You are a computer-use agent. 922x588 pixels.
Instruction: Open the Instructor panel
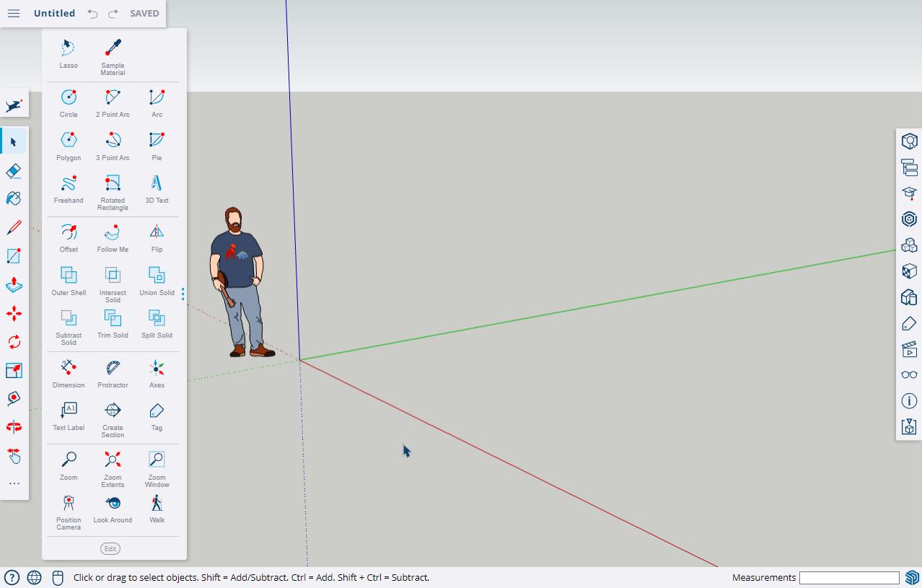click(x=909, y=193)
